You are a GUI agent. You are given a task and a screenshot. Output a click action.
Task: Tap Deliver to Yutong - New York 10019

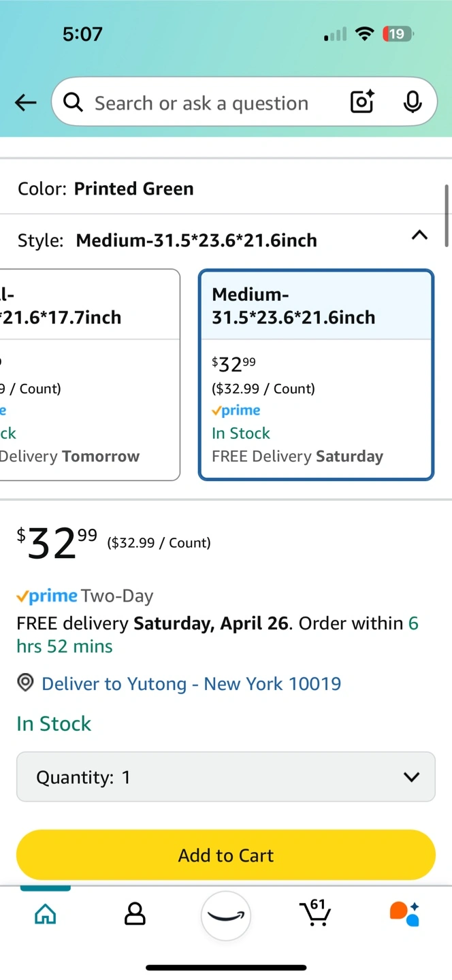[191, 683]
